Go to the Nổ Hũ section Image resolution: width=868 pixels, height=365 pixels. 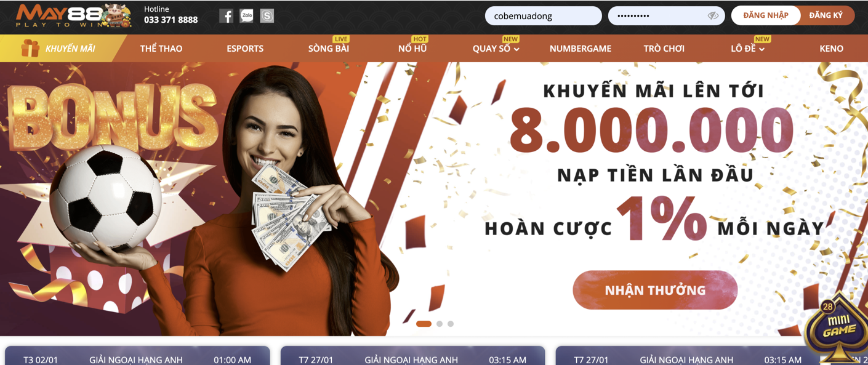pos(412,49)
